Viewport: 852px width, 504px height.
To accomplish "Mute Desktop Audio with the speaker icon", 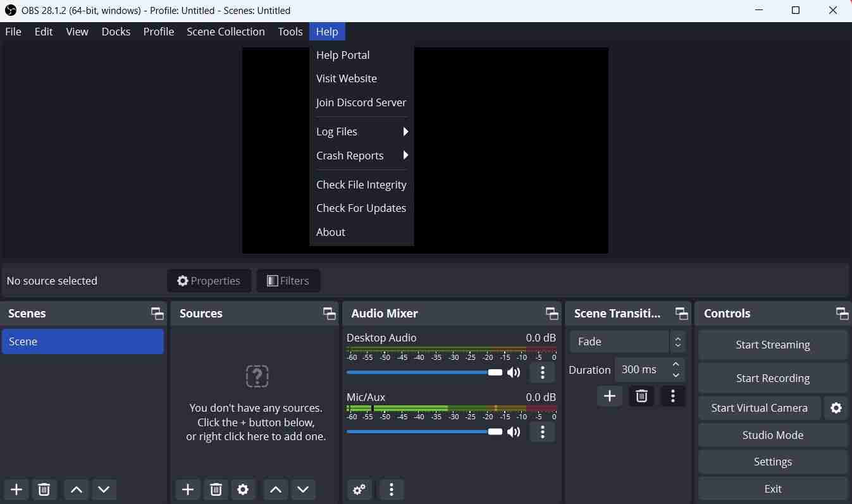I will 514,372.
